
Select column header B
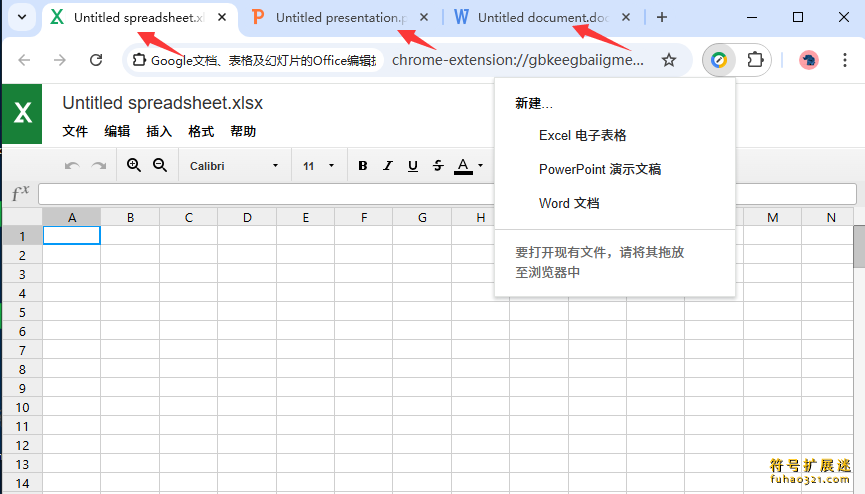[130, 217]
